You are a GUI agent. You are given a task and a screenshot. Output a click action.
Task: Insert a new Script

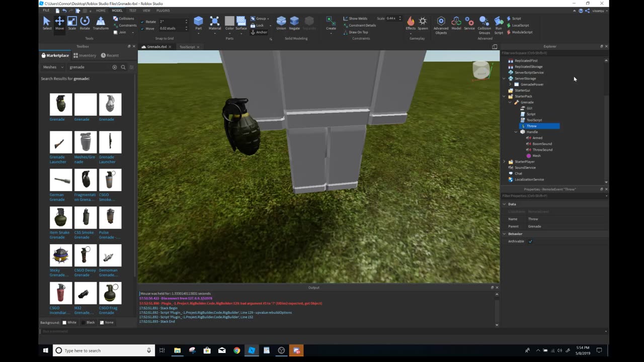tap(514, 19)
